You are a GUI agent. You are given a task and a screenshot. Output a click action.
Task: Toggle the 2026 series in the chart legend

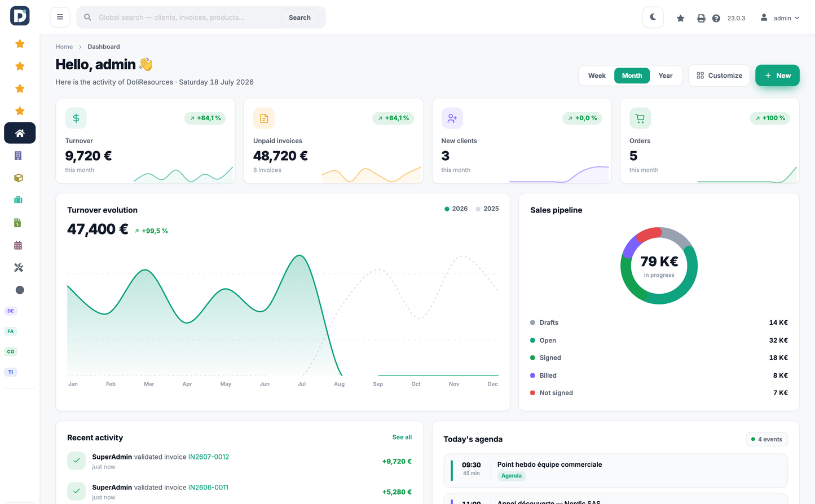tap(456, 209)
